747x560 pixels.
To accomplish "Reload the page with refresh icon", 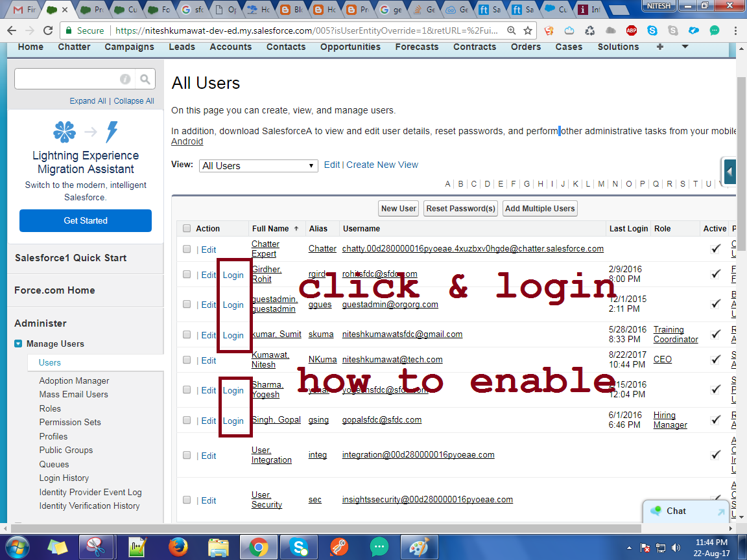I will pos(48,30).
